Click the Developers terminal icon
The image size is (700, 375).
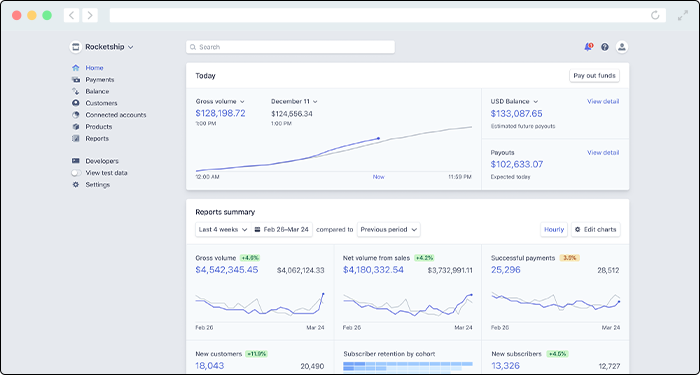coord(75,161)
